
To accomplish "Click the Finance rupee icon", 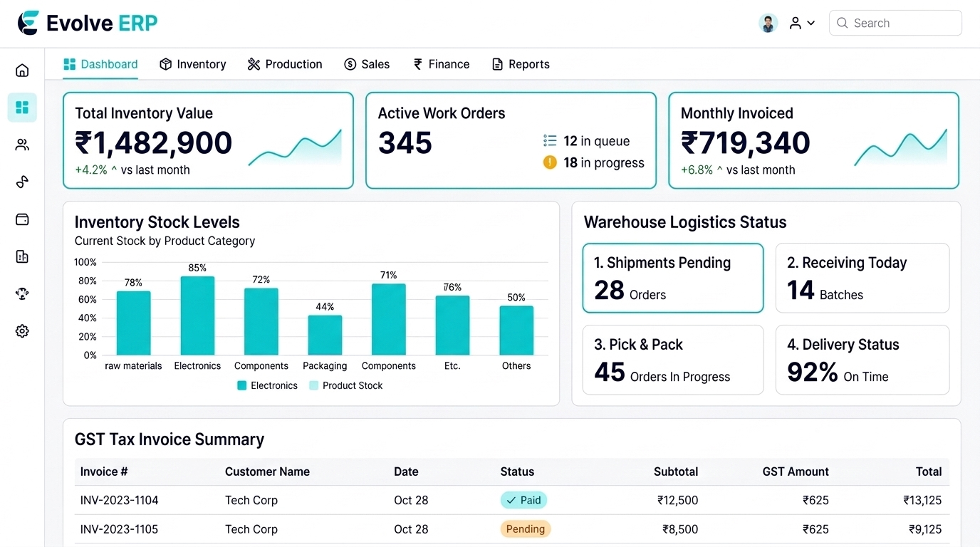I will click(x=418, y=64).
